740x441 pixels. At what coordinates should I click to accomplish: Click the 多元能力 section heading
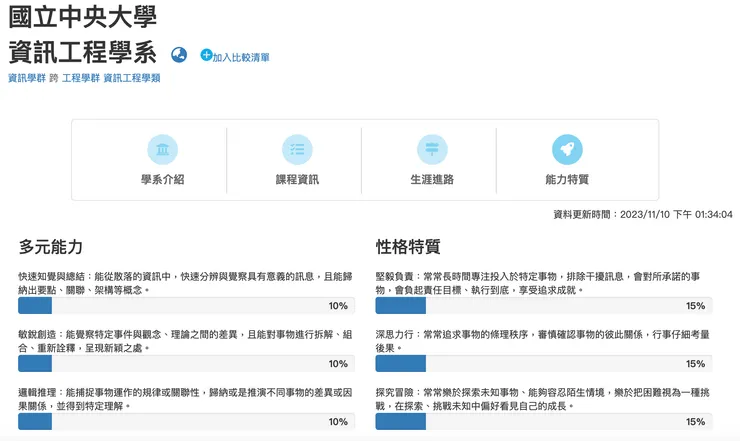point(51,246)
